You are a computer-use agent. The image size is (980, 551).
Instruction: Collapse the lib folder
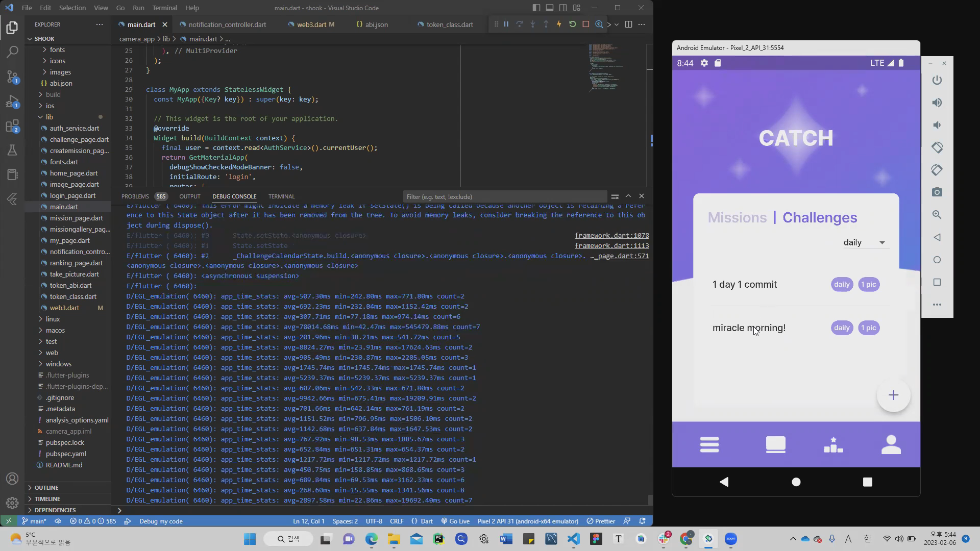click(49, 117)
